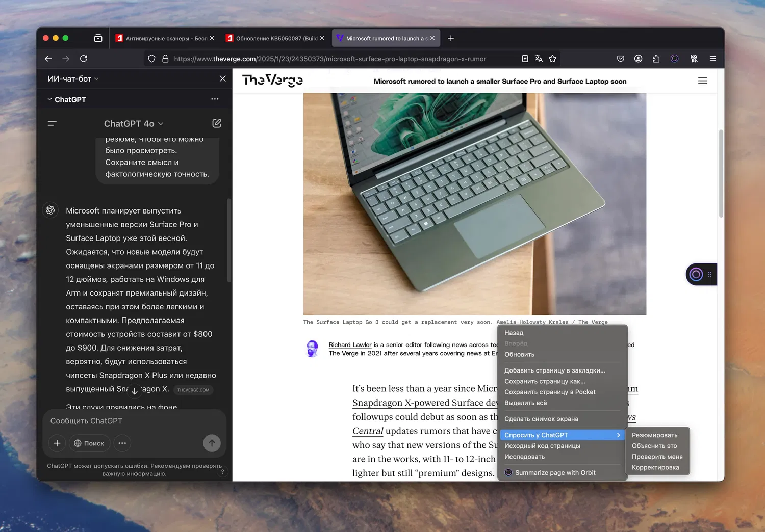765x532 pixels.
Task: Select Проверить меня in the submenu
Action: tap(657, 457)
